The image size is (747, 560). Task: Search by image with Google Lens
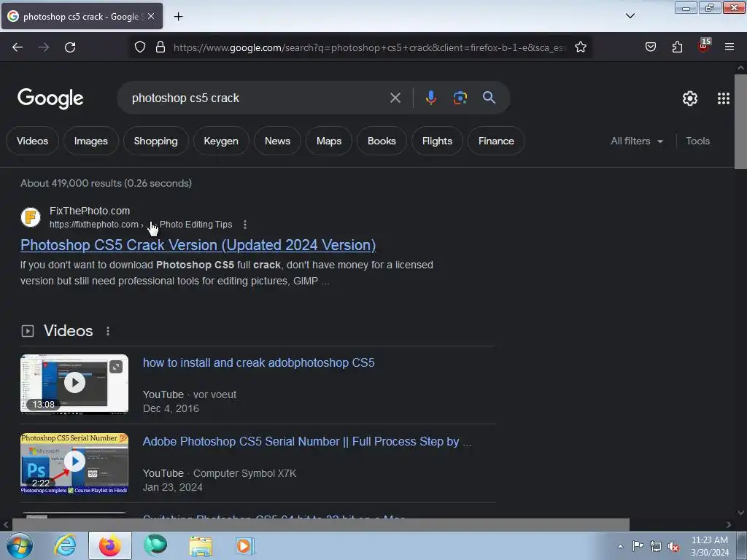click(x=460, y=98)
